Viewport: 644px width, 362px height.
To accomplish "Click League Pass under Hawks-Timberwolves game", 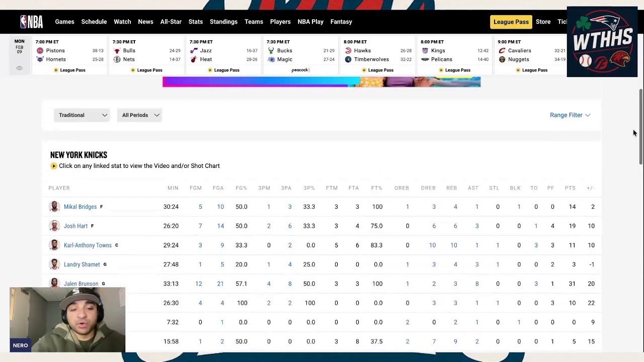I will (x=377, y=70).
